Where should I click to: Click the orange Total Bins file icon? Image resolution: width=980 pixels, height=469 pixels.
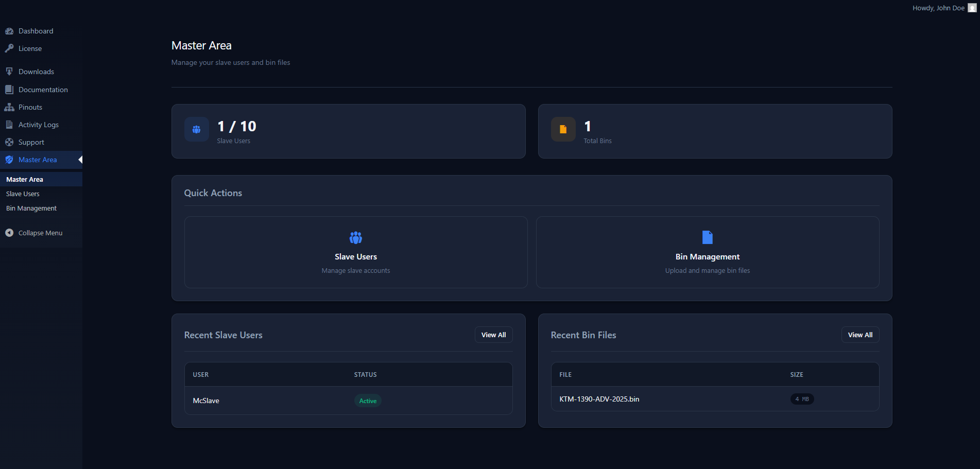(563, 129)
